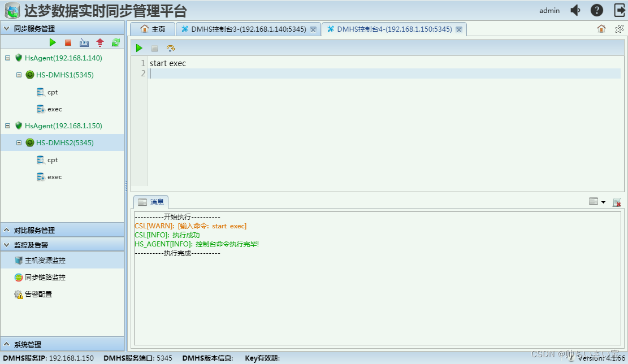
Task: Click the red upload arrow icon
Action: 100,42
